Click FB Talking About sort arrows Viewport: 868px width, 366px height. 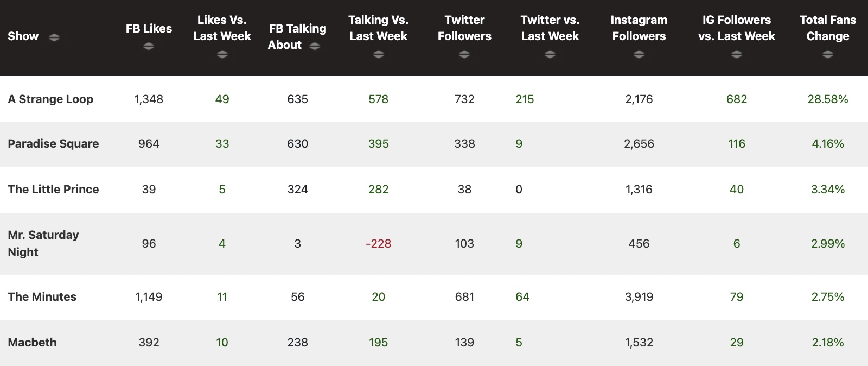click(315, 46)
